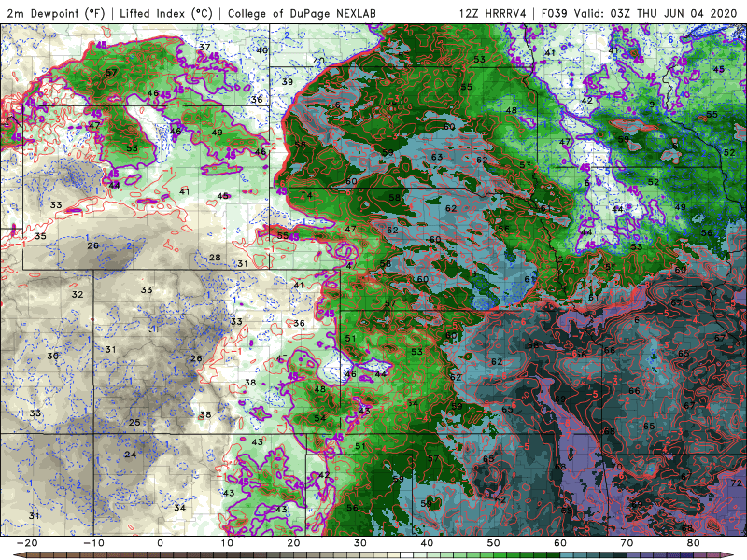Viewport: 747px width, 560px height.
Task: Click the dewpoint value 24 on the map
Action: 130,455
